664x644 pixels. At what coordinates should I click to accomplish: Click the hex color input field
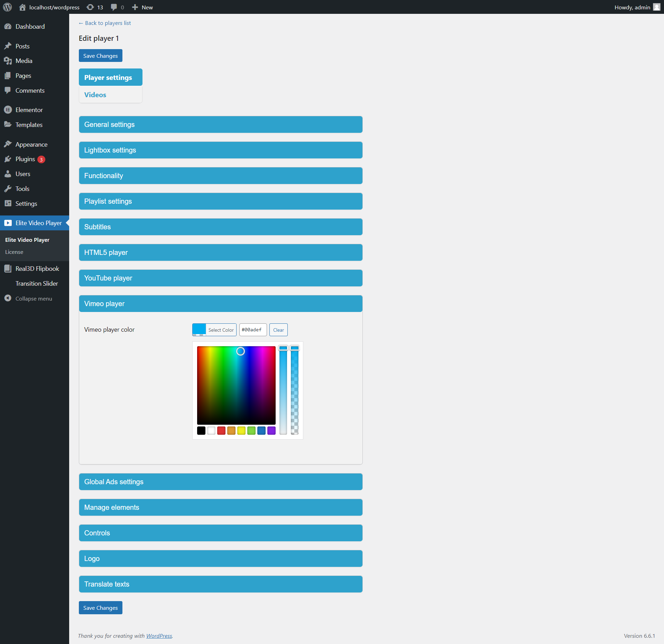coord(252,330)
